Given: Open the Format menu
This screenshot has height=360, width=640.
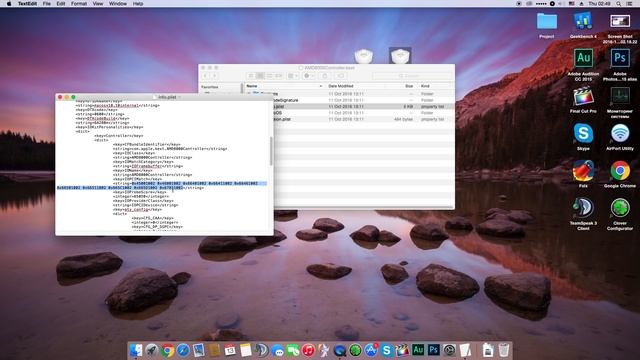Looking at the screenshot, I should [x=79, y=4].
